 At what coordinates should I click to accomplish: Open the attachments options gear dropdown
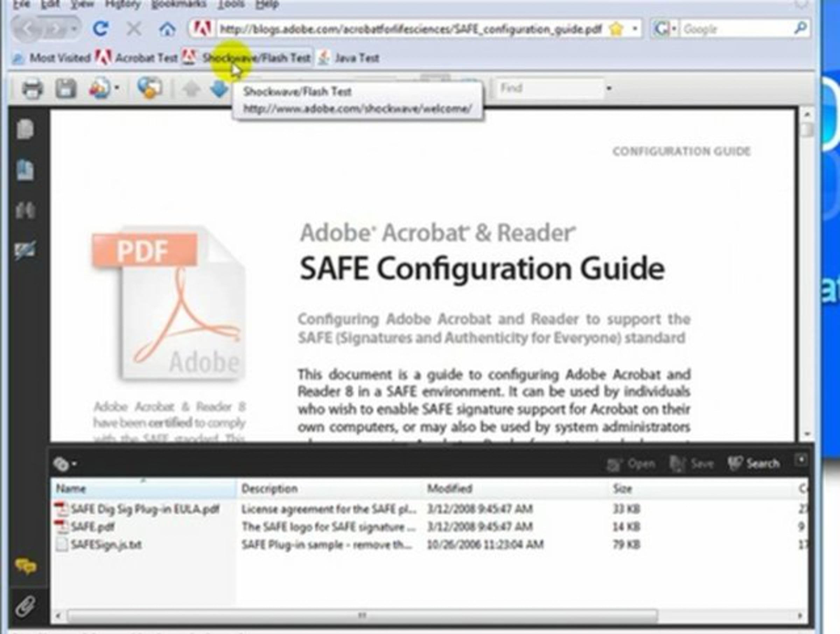[x=64, y=464]
